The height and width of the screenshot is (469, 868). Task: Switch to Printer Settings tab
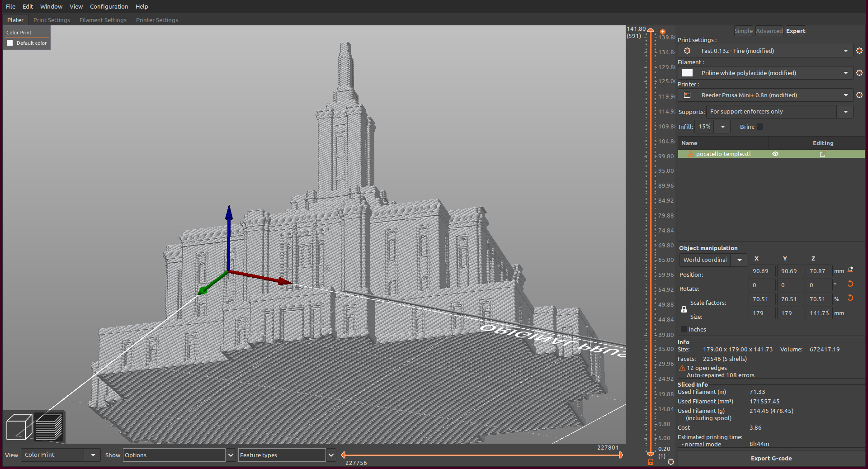tap(157, 20)
